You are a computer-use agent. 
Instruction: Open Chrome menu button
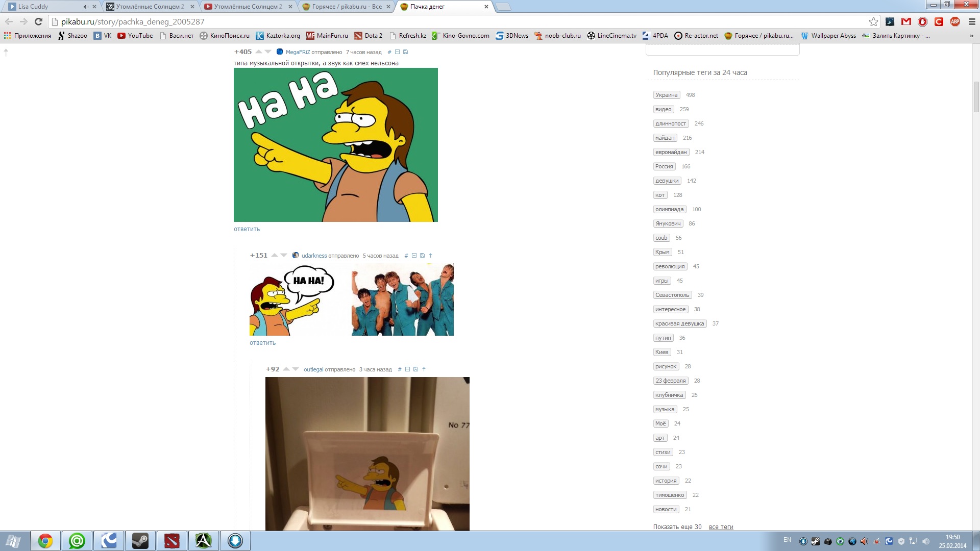click(971, 21)
